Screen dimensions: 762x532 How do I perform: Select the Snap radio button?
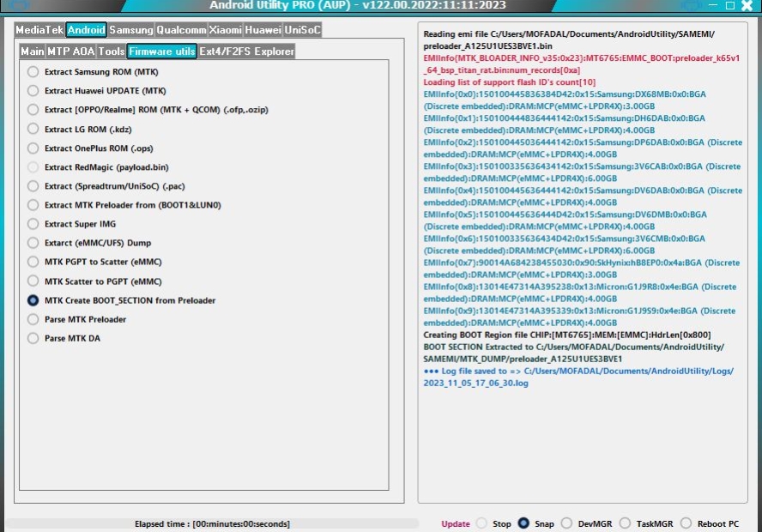[x=535, y=523]
